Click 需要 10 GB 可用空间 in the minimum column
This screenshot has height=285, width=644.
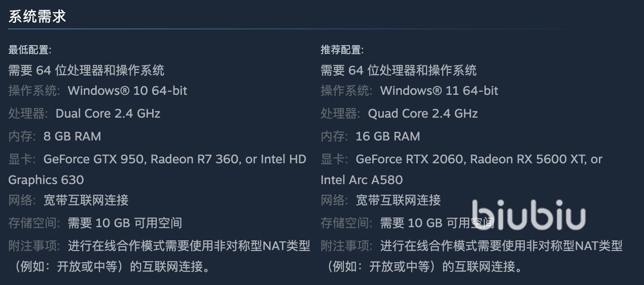coord(125,223)
